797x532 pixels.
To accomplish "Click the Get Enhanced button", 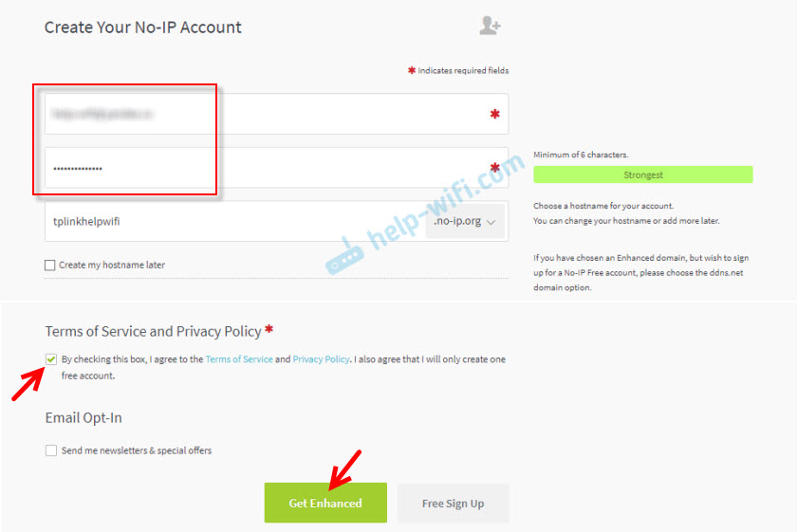I will [325, 503].
